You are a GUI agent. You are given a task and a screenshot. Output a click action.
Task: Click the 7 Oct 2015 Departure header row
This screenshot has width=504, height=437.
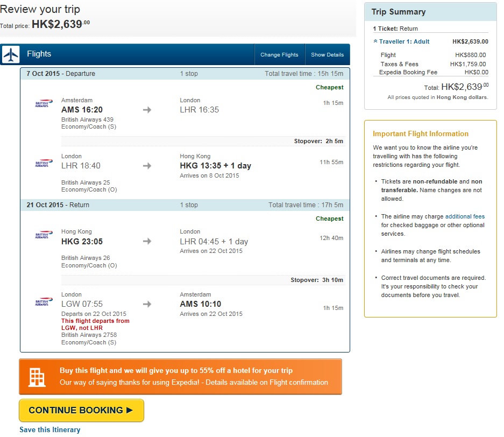[185, 74]
